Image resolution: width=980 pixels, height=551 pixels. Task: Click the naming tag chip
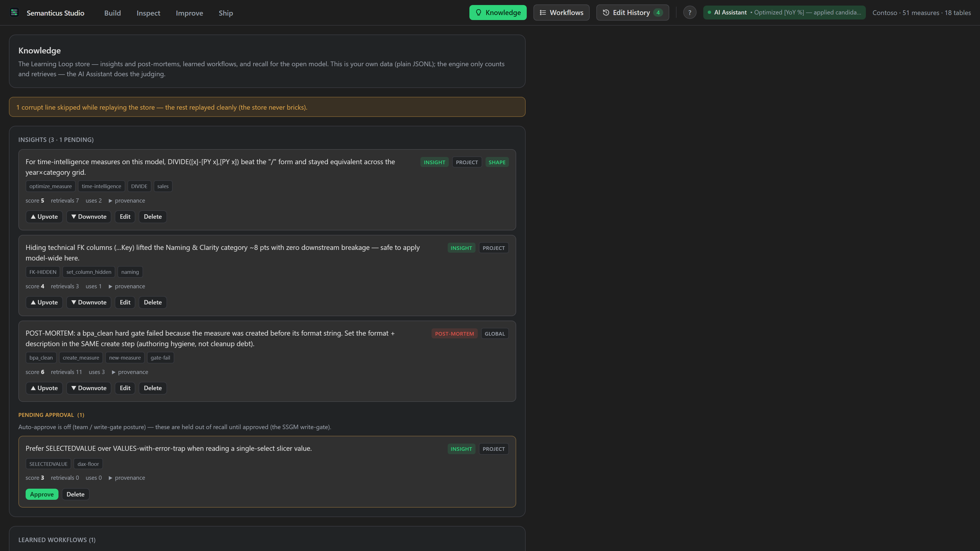coord(130,272)
